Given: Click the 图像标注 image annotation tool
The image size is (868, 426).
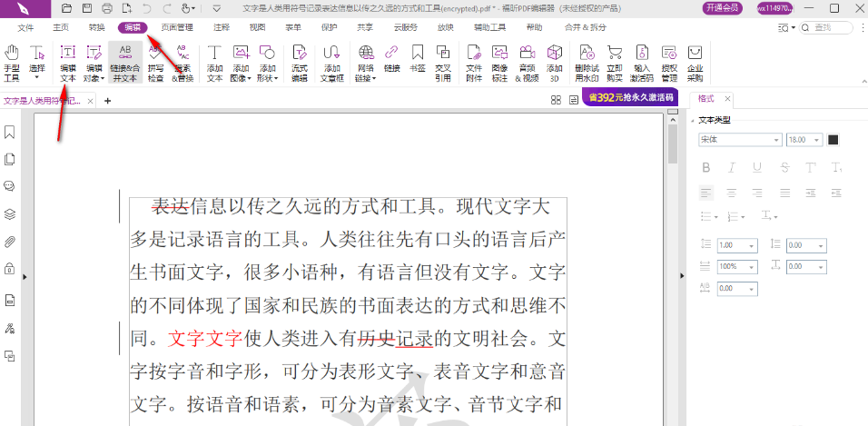Looking at the screenshot, I should click(500, 64).
